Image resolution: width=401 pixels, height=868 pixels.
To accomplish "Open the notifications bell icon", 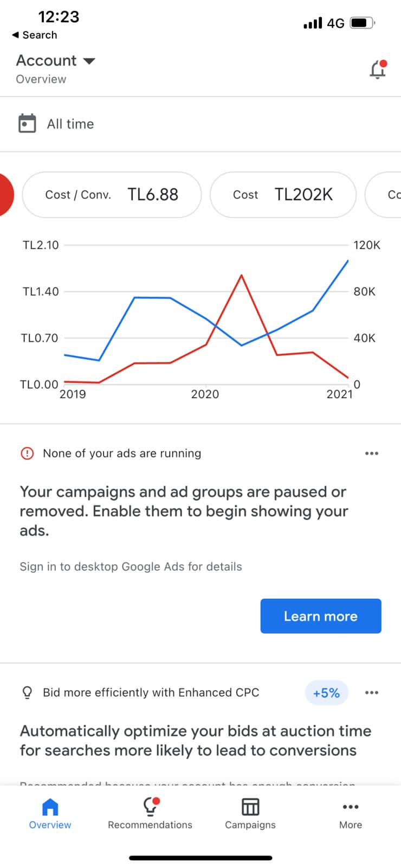I will pyautogui.click(x=378, y=69).
